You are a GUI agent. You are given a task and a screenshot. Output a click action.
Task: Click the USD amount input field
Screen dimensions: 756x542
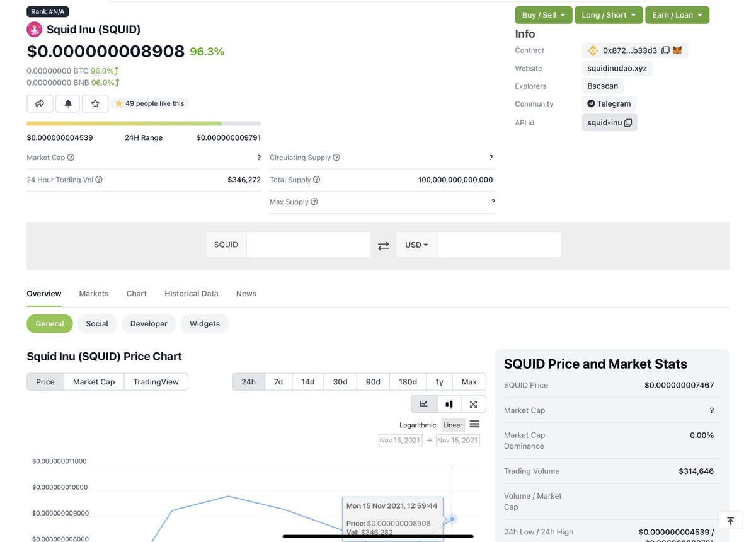(499, 245)
